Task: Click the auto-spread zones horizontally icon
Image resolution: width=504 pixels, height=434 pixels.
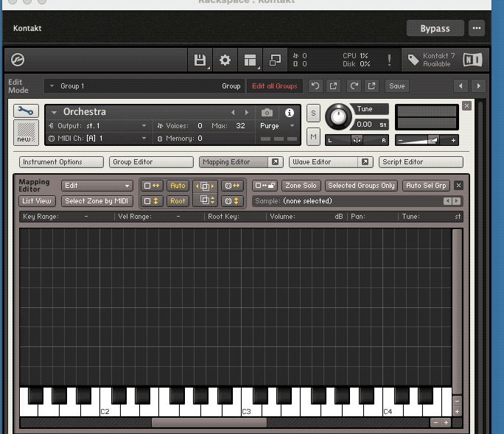Action: pyautogui.click(x=152, y=186)
